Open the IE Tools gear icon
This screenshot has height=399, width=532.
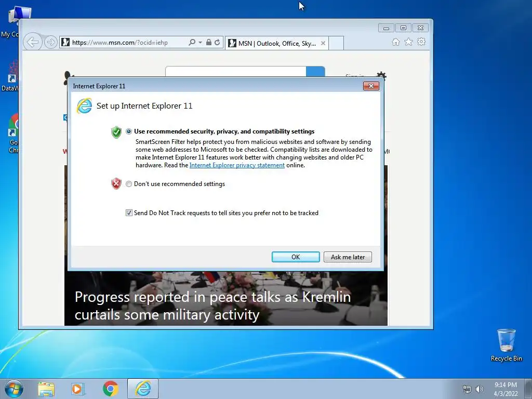coord(421,42)
